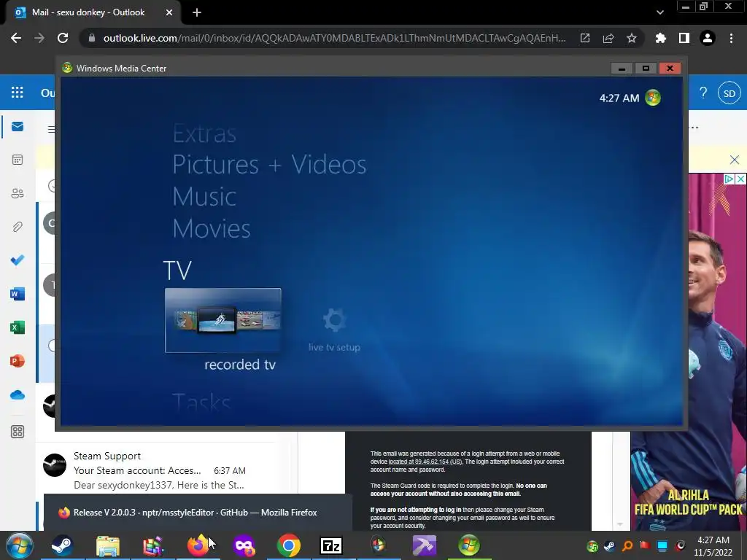Open SD account avatar in Outlook
This screenshot has width=747, height=560.
tap(729, 93)
